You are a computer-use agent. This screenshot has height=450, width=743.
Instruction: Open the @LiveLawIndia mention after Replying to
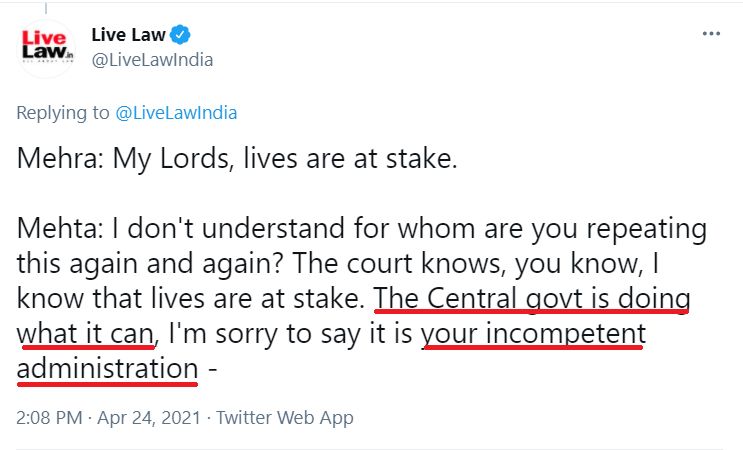[x=177, y=112]
